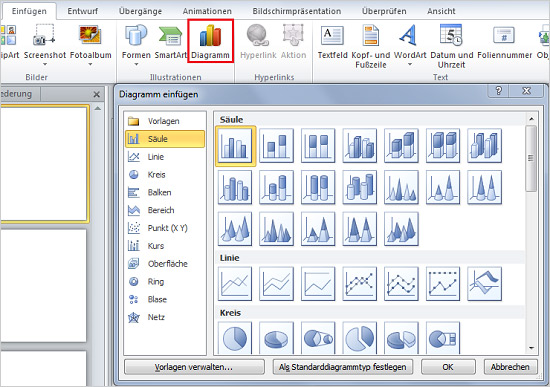Select the Linie chart category

coord(165,157)
